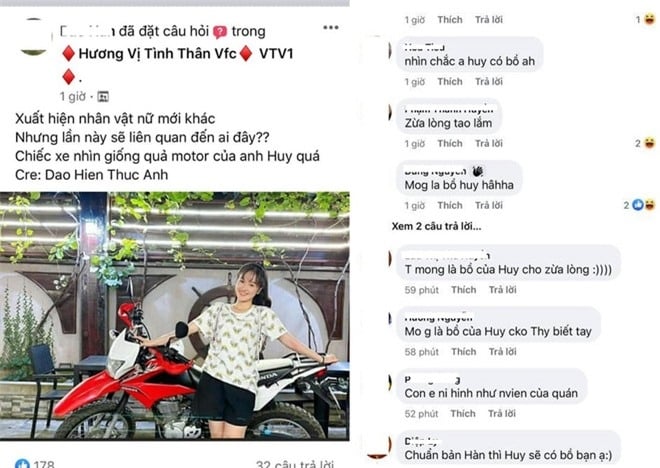The image size is (660, 468).
Task: Open the girl with red motorbike photo
Action: tap(175, 316)
